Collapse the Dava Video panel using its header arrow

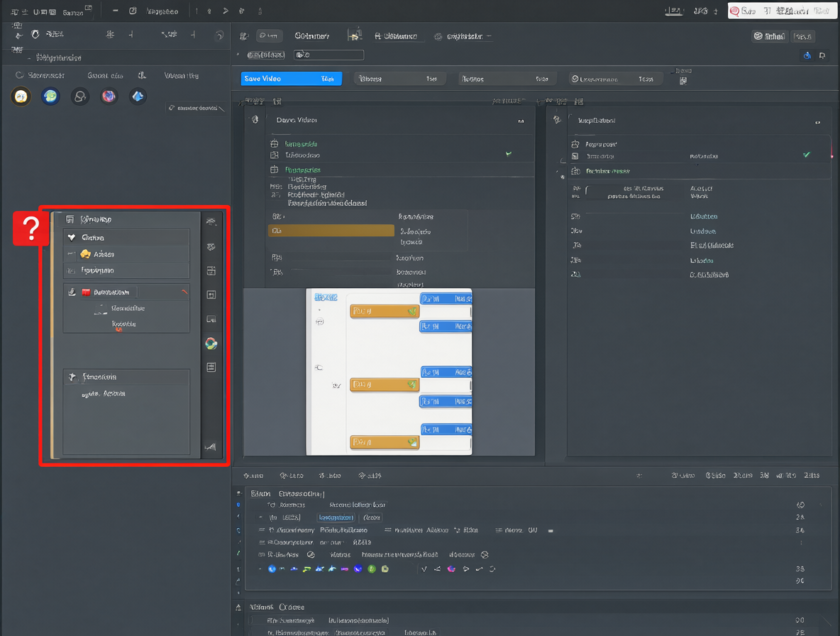521,121
